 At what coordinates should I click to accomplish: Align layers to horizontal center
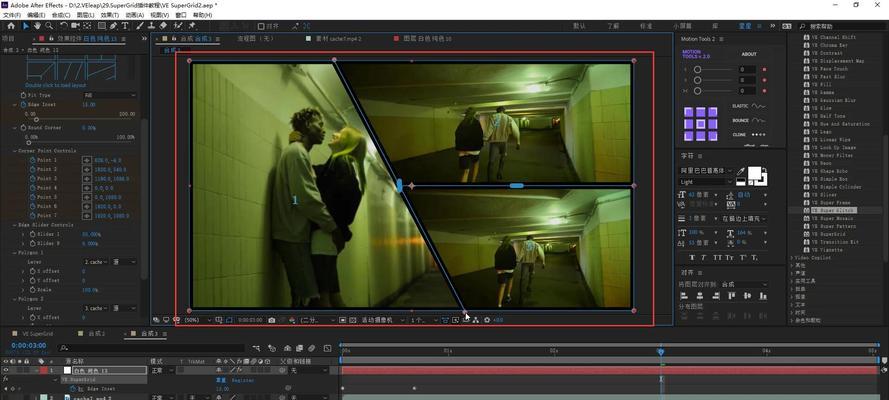point(700,296)
